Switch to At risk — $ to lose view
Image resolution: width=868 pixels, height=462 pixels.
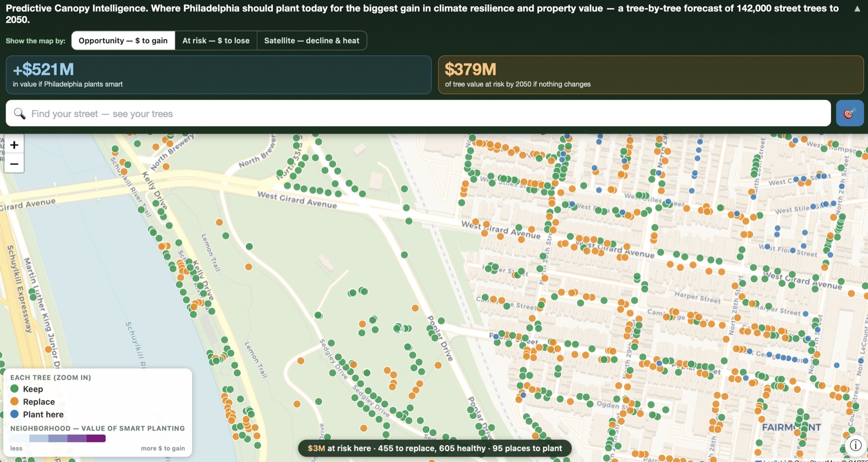pyautogui.click(x=216, y=41)
